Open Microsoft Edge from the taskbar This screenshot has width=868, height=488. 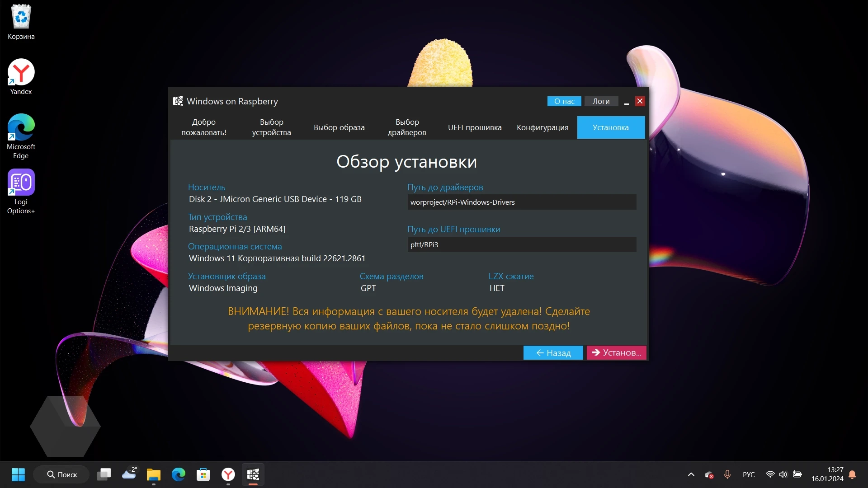coord(179,474)
